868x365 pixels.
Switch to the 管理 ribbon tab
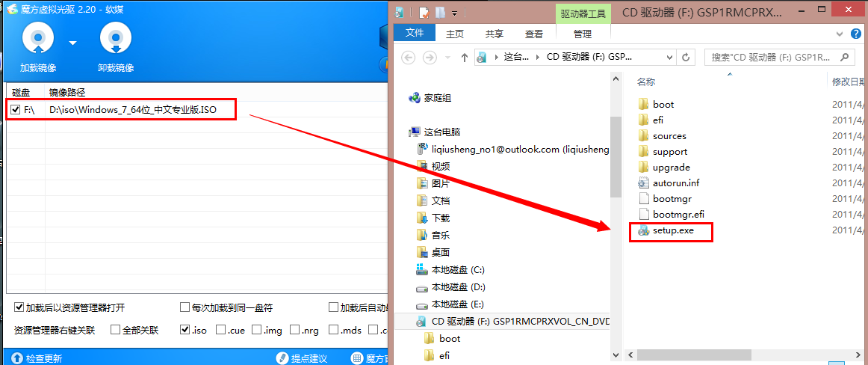pos(583,34)
